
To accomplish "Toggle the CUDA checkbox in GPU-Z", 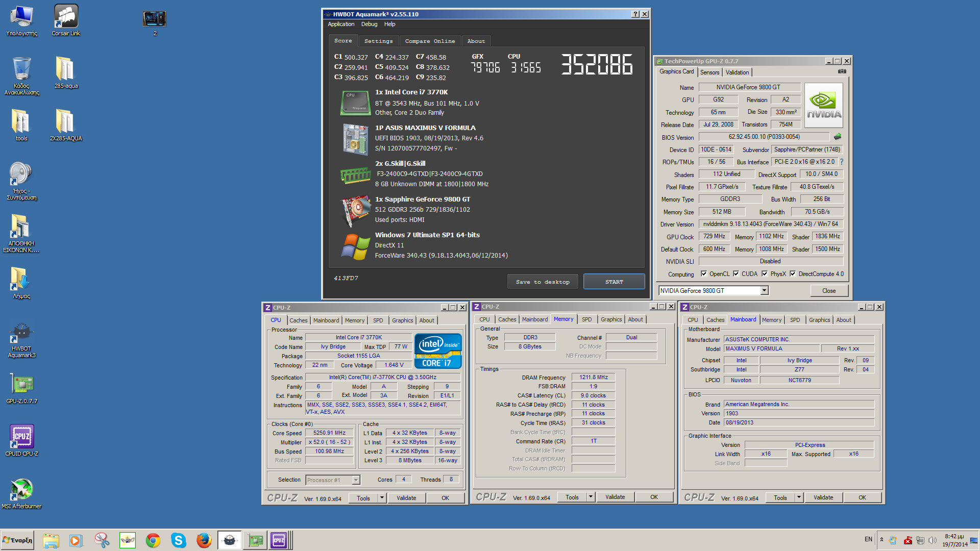I will pos(736,274).
